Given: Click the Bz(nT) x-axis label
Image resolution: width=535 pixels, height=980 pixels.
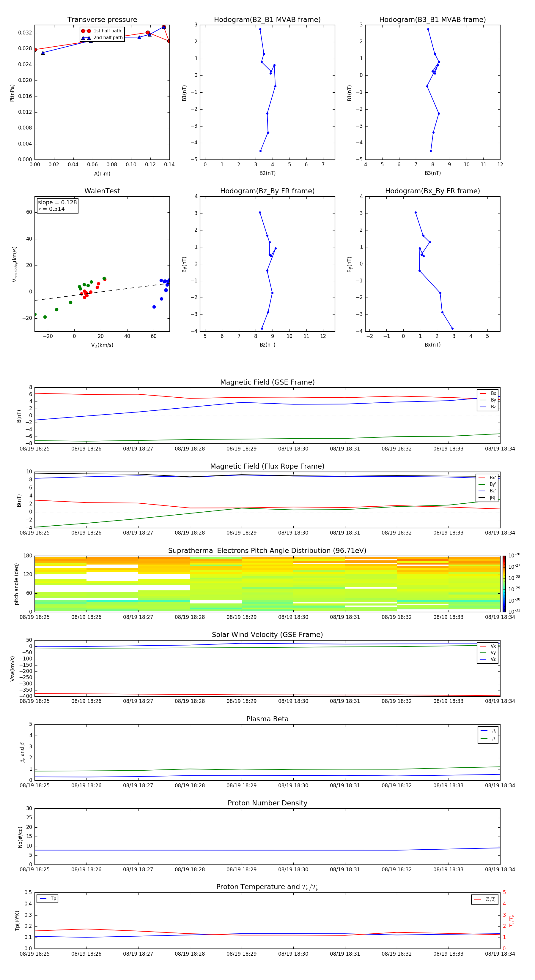Looking at the screenshot, I should pos(267,345).
